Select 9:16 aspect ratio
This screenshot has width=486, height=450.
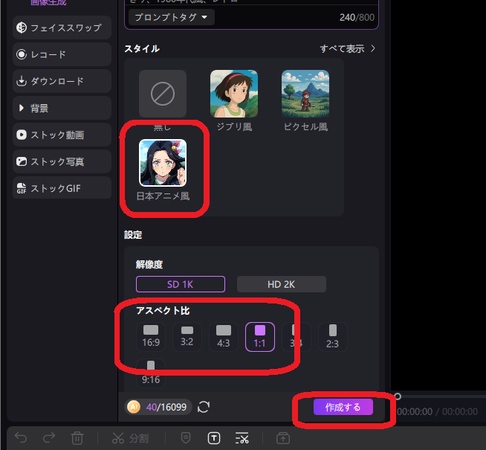(x=151, y=373)
